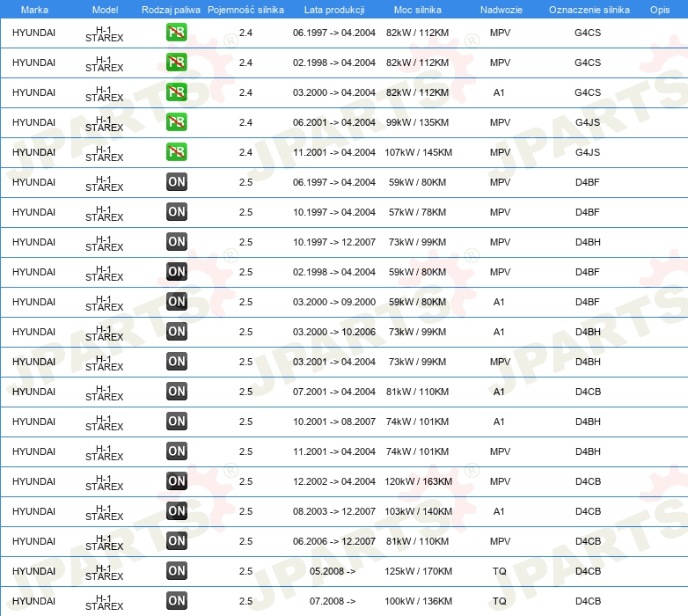Image resolution: width=688 pixels, height=616 pixels.
Task: Click the ON diesel icon in the 02.1998 59kW D4BF row
Action: pyautogui.click(x=176, y=272)
